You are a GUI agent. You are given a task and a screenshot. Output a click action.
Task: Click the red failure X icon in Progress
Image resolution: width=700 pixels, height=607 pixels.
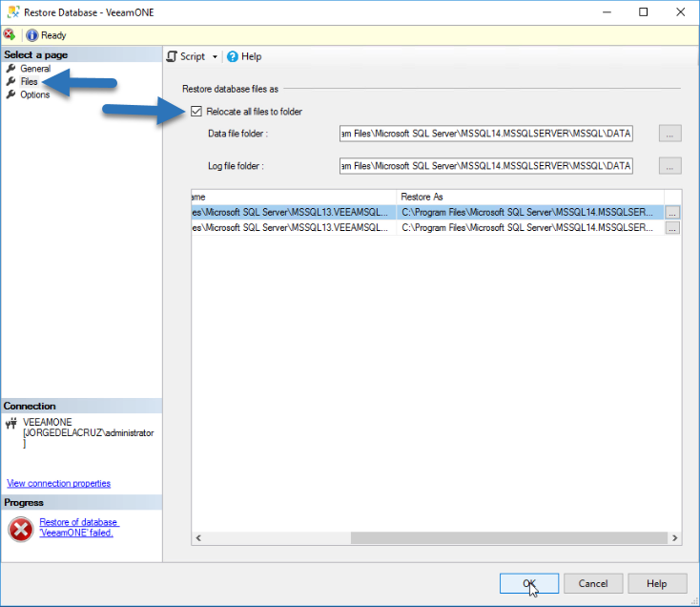21,530
